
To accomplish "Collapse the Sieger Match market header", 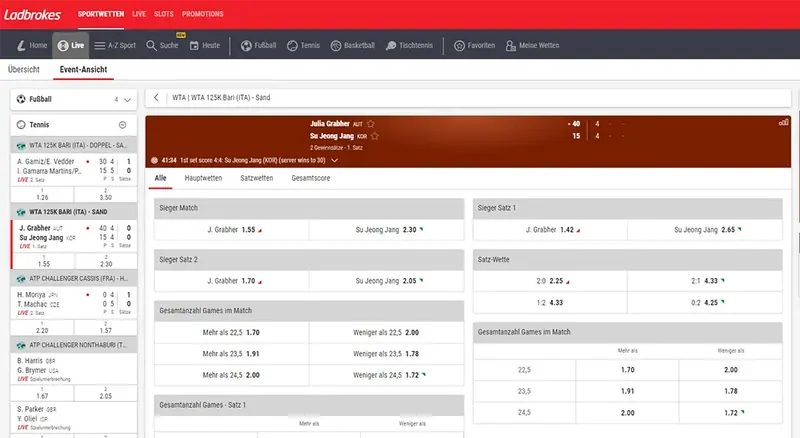I will click(309, 208).
